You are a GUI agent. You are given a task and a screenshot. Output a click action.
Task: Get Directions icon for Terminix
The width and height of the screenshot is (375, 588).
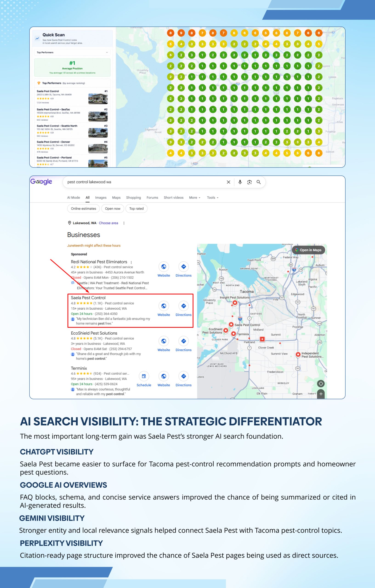pos(183,376)
